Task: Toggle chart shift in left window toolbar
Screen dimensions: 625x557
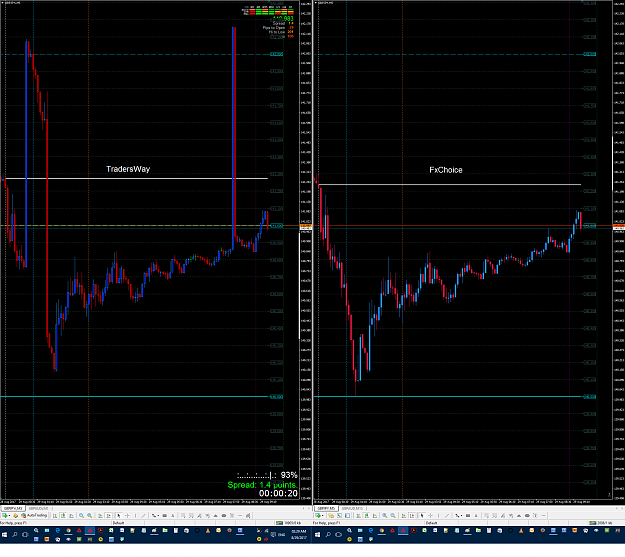Action: (x=108, y=516)
